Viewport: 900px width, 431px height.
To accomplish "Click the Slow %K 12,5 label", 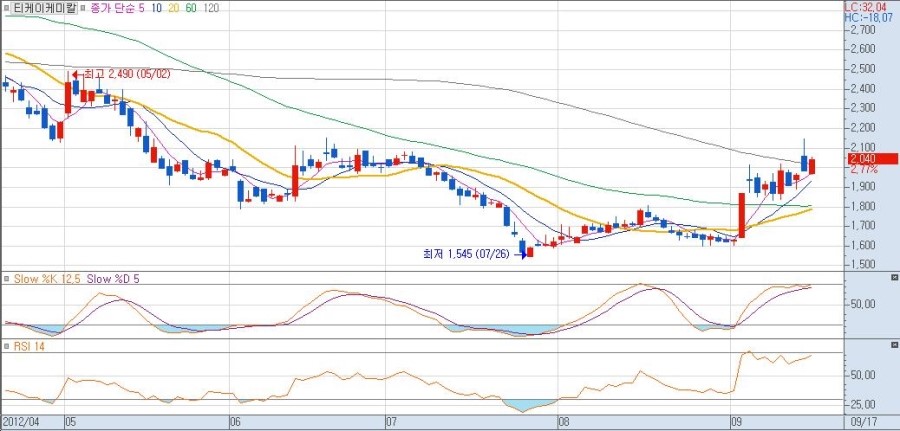I will click(x=46, y=279).
